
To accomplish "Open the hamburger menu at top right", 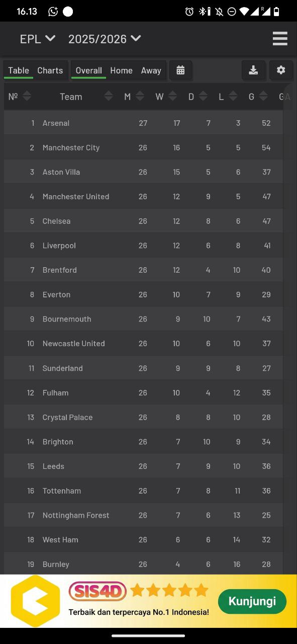I will pyautogui.click(x=280, y=38).
